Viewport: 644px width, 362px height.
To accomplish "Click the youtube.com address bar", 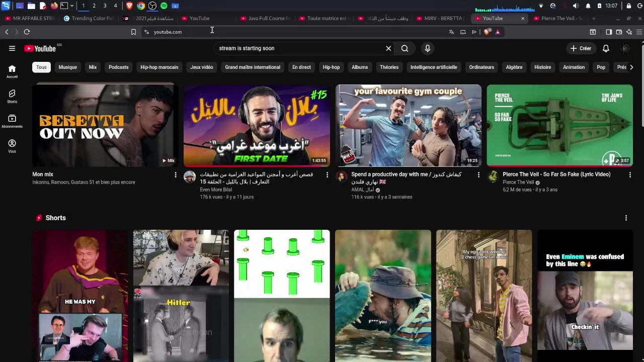I will click(x=292, y=32).
